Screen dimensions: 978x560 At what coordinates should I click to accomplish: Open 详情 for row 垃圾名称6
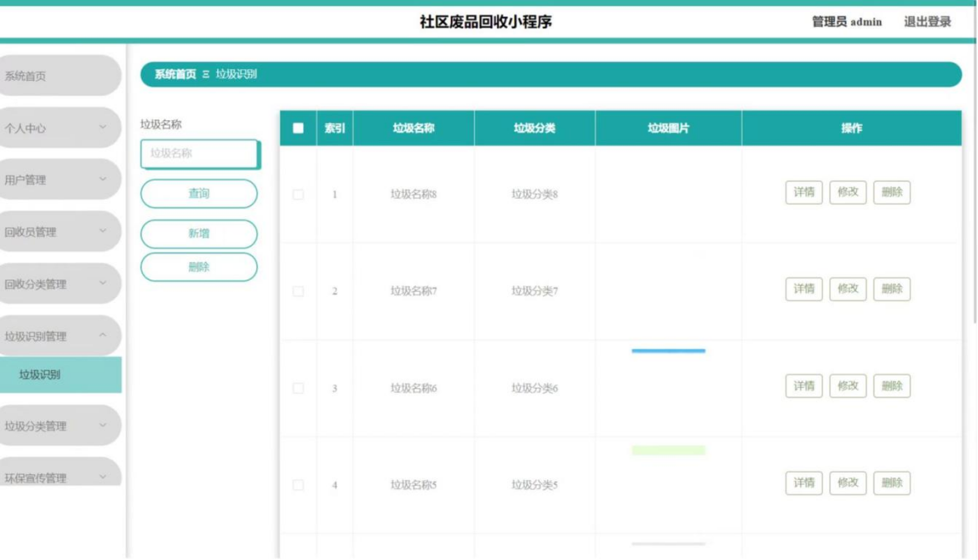click(x=804, y=386)
